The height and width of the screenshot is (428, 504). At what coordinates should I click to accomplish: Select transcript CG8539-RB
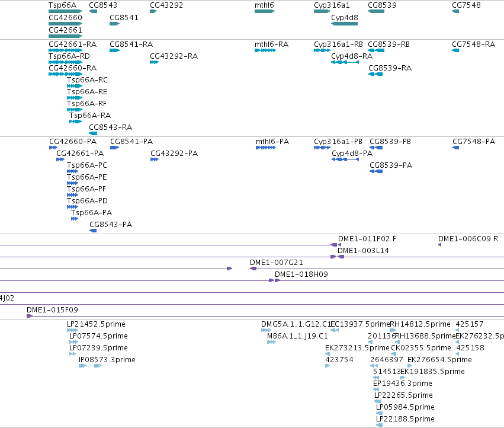pyautogui.click(x=375, y=50)
